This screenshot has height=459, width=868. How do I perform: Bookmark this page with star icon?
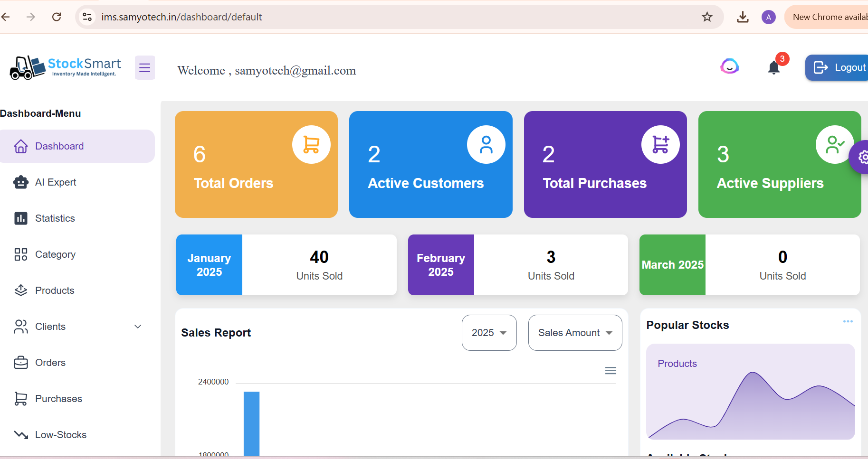point(707,17)
